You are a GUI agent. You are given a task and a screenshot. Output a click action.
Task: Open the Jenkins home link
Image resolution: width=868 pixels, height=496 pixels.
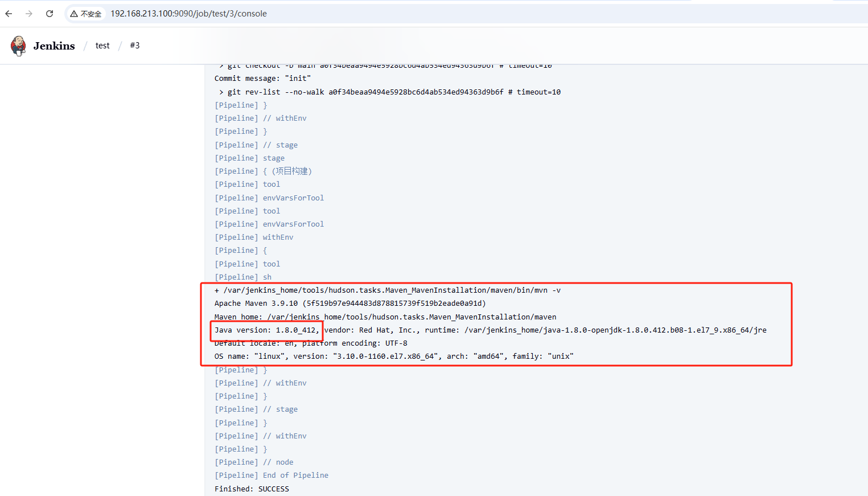click(x=54, y=46)
